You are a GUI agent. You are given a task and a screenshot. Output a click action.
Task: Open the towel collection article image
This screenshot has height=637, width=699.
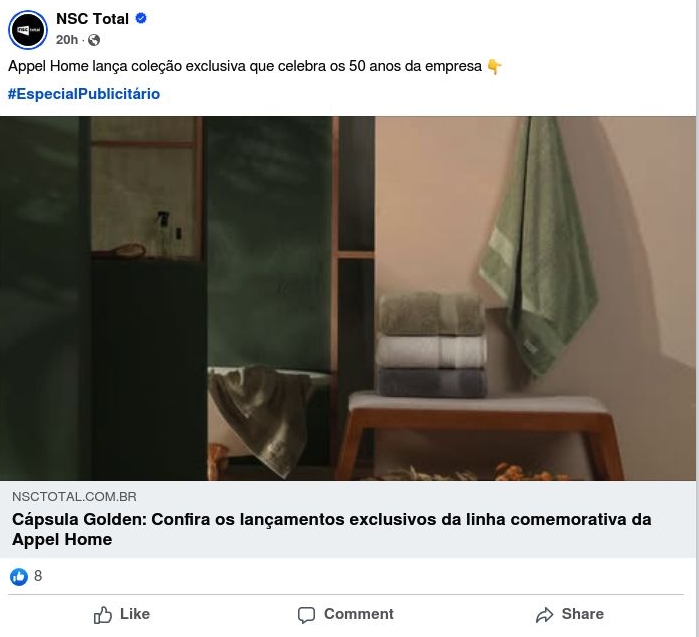348,298
